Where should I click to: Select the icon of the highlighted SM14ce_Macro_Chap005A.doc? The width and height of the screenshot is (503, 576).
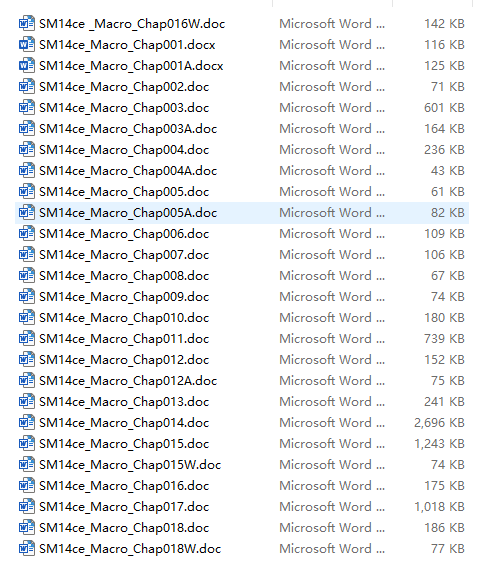(x=27, y=212)
